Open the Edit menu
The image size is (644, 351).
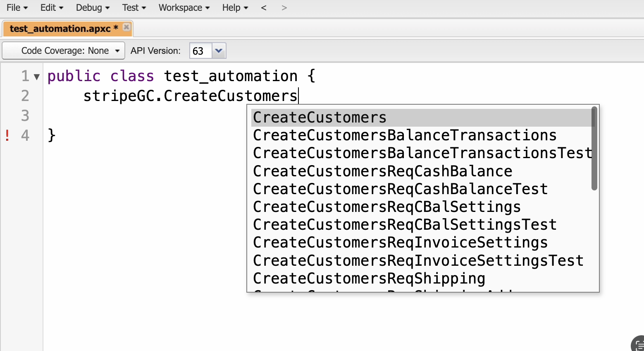click(52, 8)
